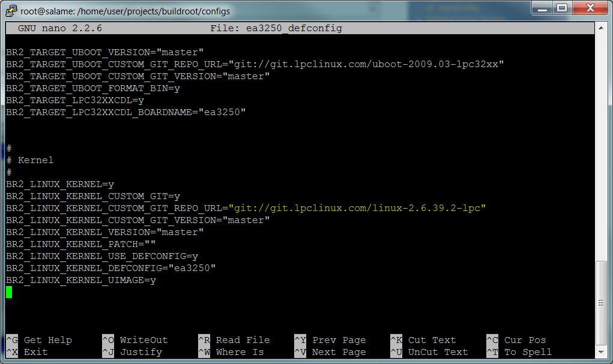The image size is (613, 364).
Task: Click the BR2_LINUX_KERNEL_DEFCONFIG="ea3250" line
Action: [x=111, y=268]
